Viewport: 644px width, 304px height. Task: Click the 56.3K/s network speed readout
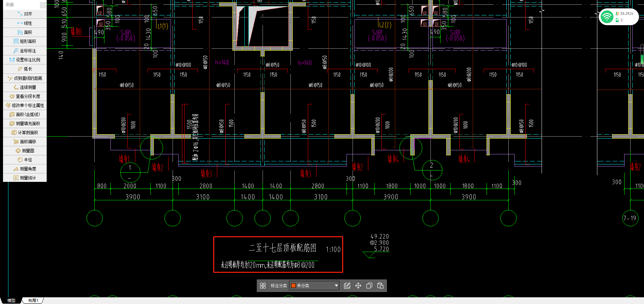click(627, 13)
